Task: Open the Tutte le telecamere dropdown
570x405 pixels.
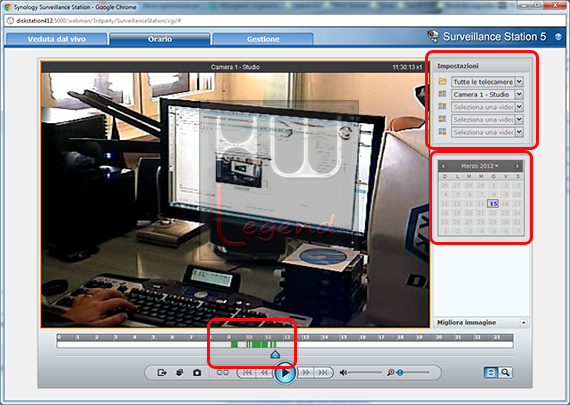Action: coord(487,82)
